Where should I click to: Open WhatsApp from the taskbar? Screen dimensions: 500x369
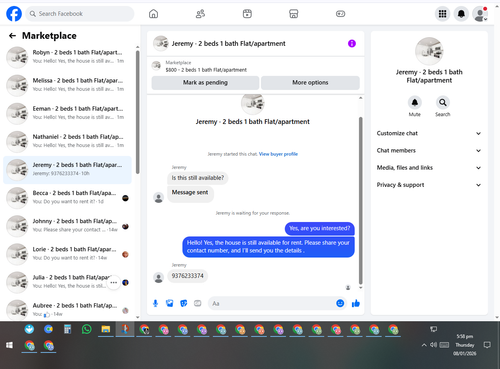click(x=87, y=330)
